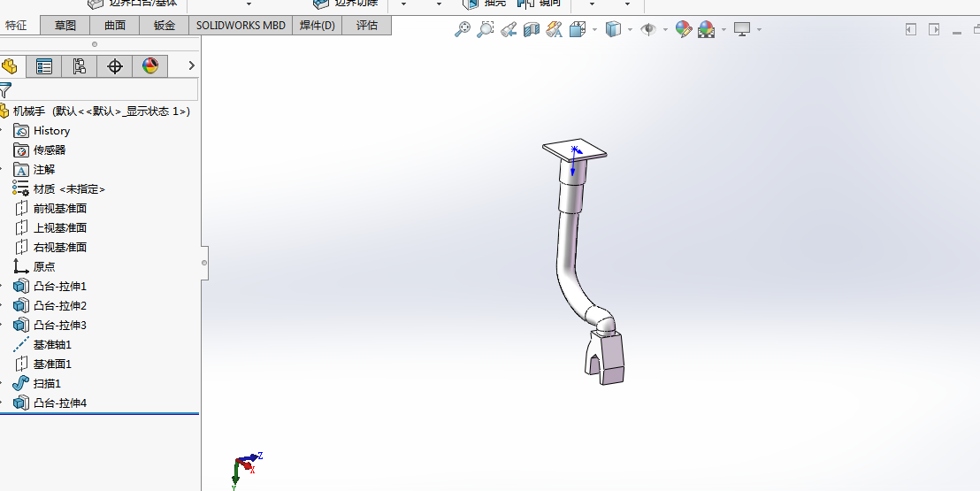Click 扫描1 sweep feature icon
This screenshot has width=980, height=491.
(21, 383)
